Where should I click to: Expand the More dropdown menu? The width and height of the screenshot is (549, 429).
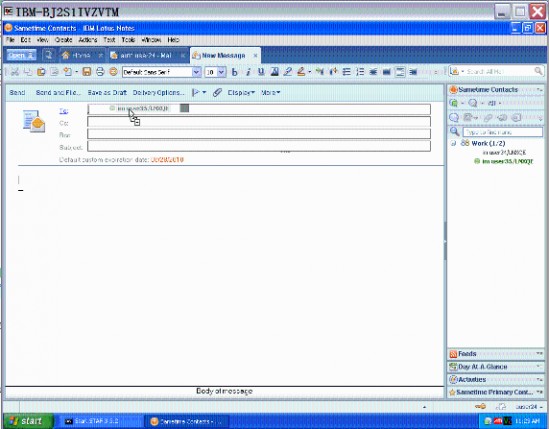[270, 92]
